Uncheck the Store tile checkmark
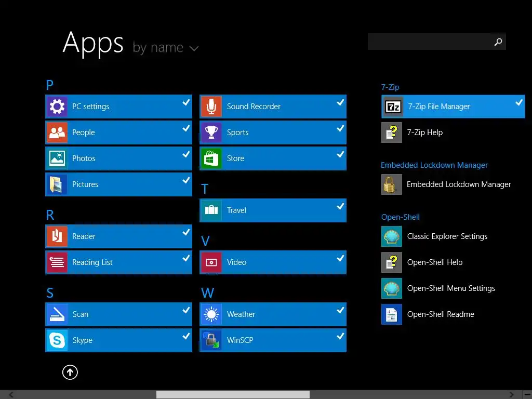 click(x=340, y=154)
